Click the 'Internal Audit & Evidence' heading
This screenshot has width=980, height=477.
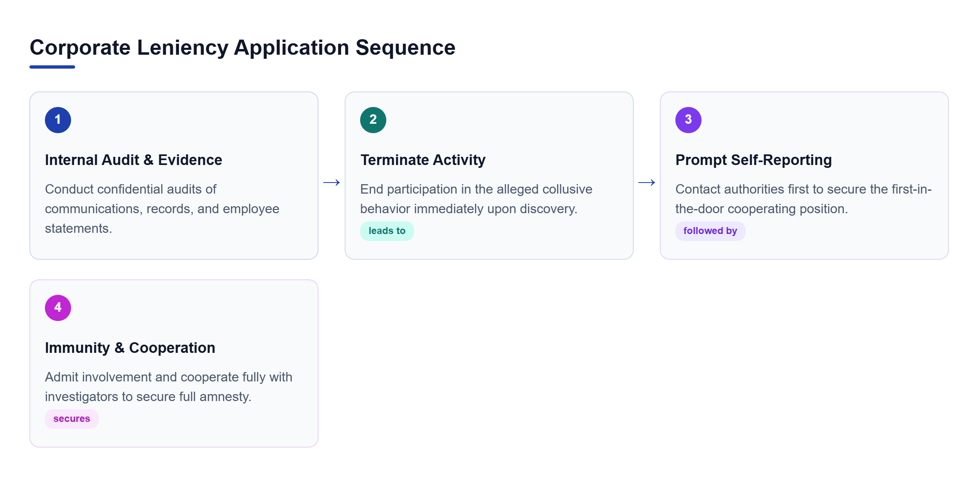click(134, 160)
